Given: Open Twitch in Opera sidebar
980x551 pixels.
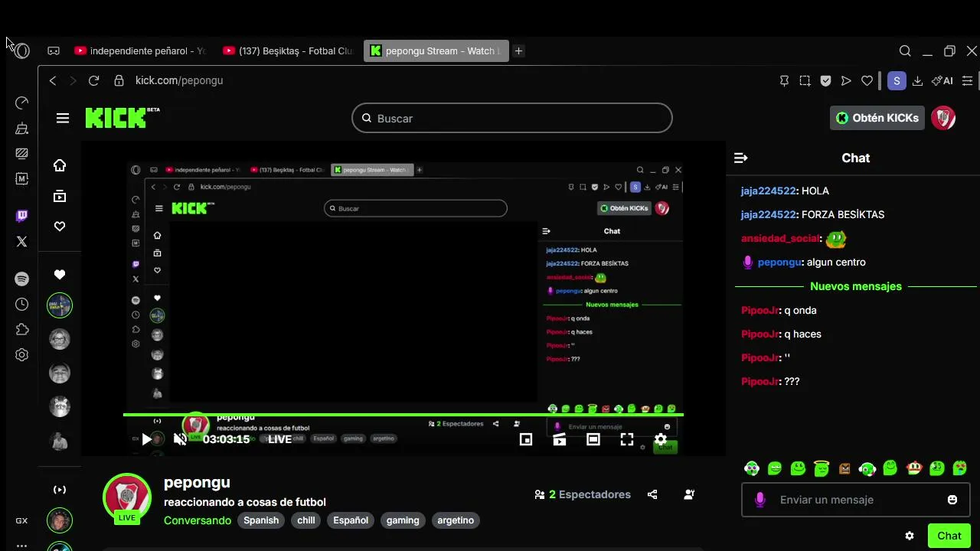Looking at the screenshot, I should tap(21, 216).
